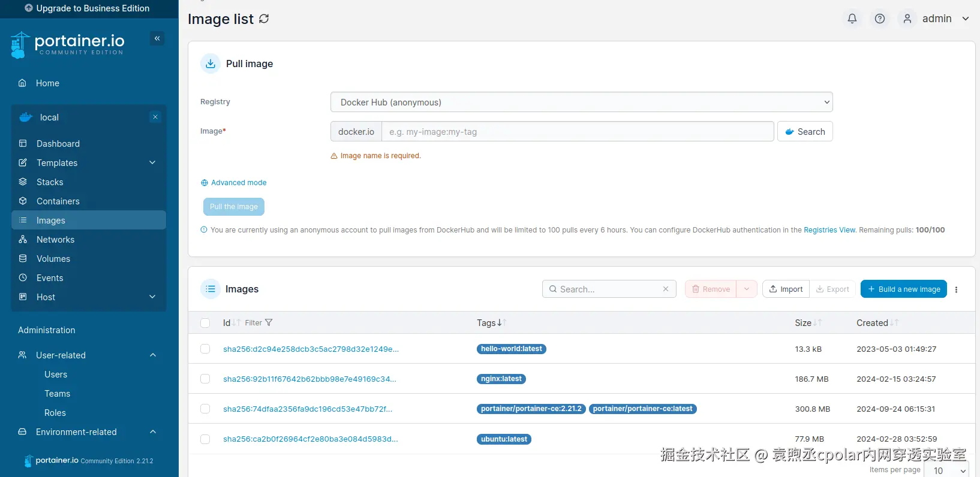Click the info icon beside the anonymous account notice
This screenshot has height=477, width=980.
pyautogui.click(x=204, y=230)
